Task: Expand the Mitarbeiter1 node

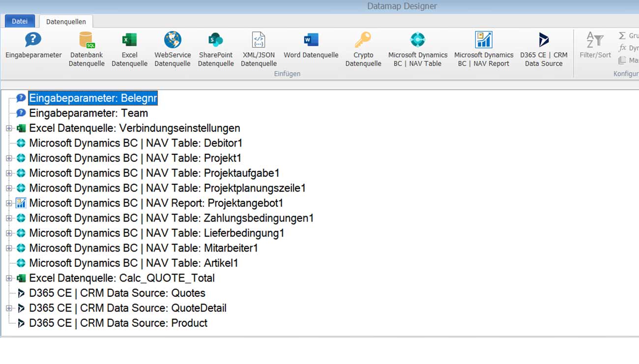Action: click(x=9, y=249)
